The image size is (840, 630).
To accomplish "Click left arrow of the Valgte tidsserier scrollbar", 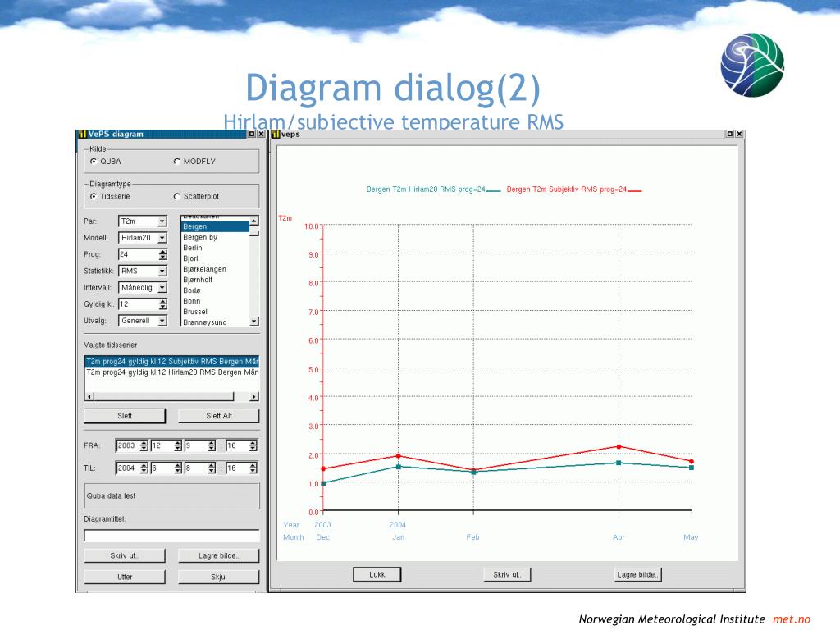I will [90, 396].
